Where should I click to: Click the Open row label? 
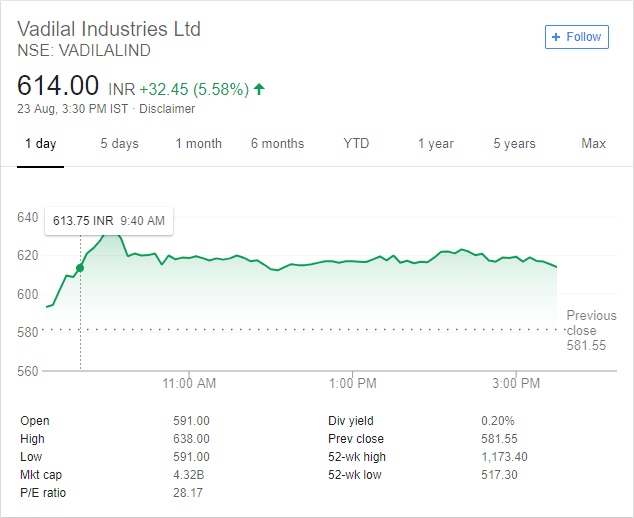point(35,421)
